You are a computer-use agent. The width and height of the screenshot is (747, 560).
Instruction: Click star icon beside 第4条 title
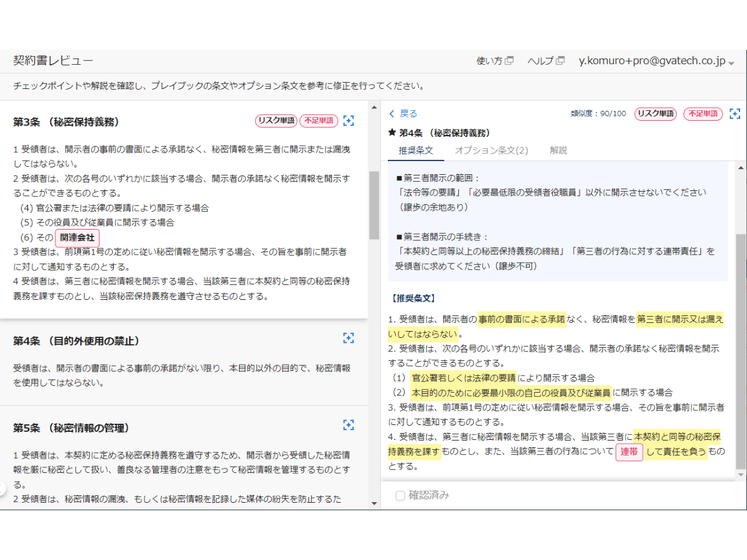[x=392, y=133]
